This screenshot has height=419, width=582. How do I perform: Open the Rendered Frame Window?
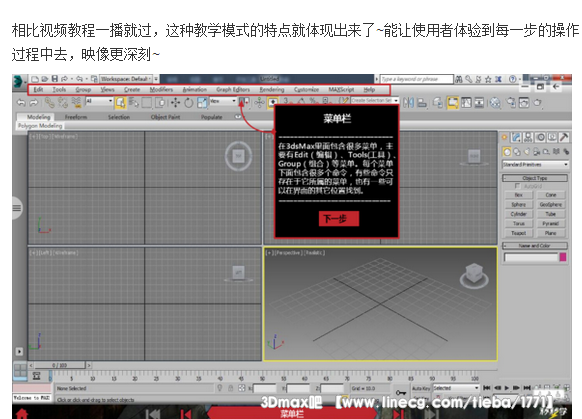point(524,102)
